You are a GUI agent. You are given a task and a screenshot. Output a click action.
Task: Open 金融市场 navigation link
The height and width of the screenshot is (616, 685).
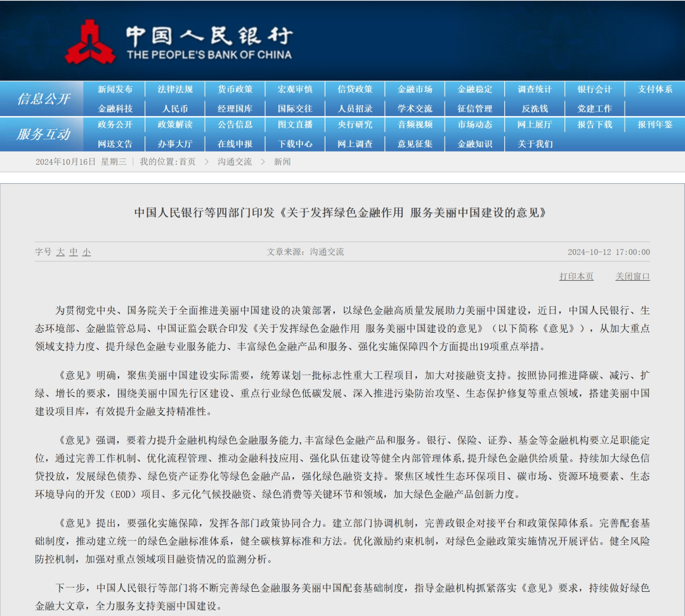pos(415,89)
